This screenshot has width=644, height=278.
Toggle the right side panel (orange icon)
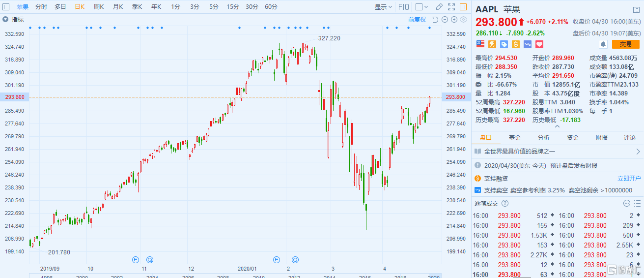point(463,7)
